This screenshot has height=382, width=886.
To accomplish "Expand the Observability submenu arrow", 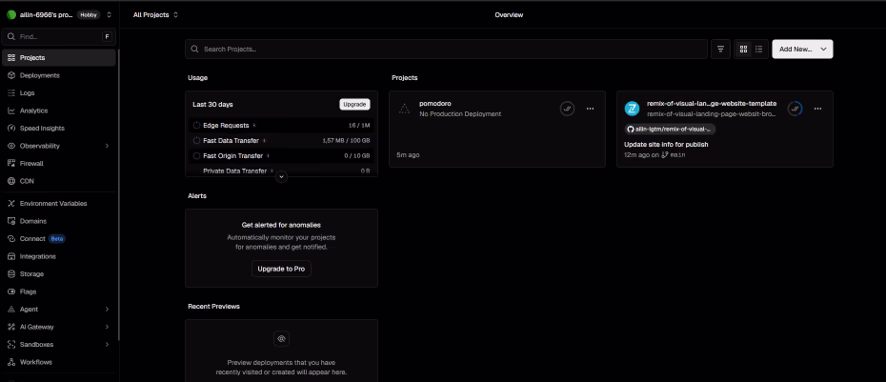I will [107, 146].
